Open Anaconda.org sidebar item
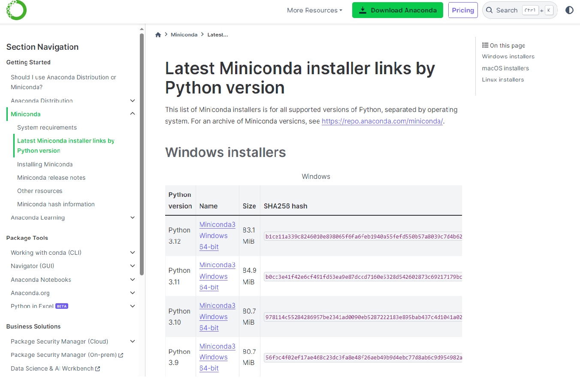 tap(30, 293)
